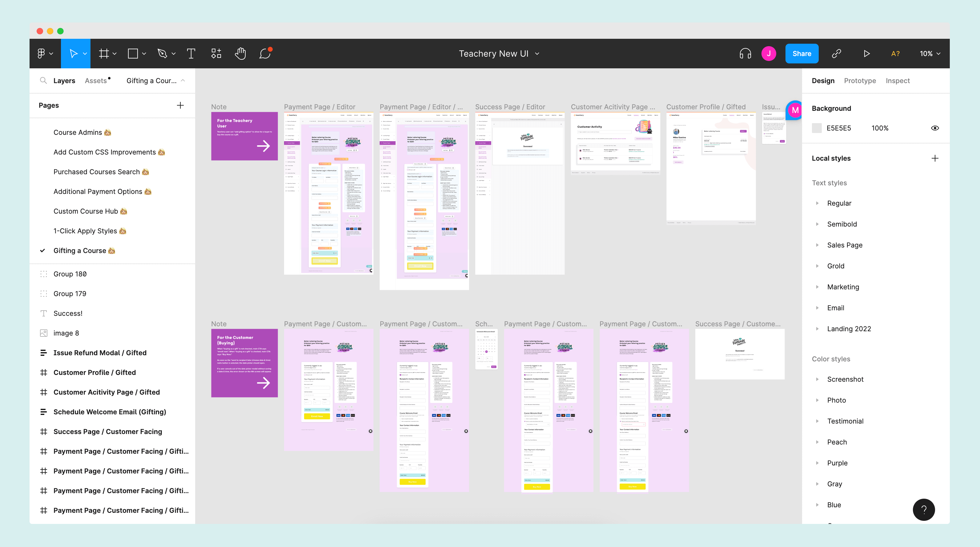
Task: Select the Pen tool
Action: [x=163, y=53]
